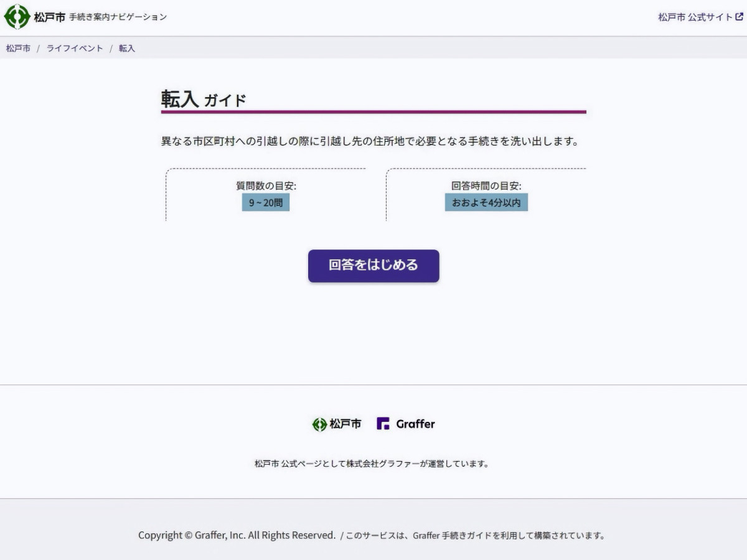Click 転入 in the breadcrumb trail
Viewport: 747px width, 560px height.
coord(127,49)
